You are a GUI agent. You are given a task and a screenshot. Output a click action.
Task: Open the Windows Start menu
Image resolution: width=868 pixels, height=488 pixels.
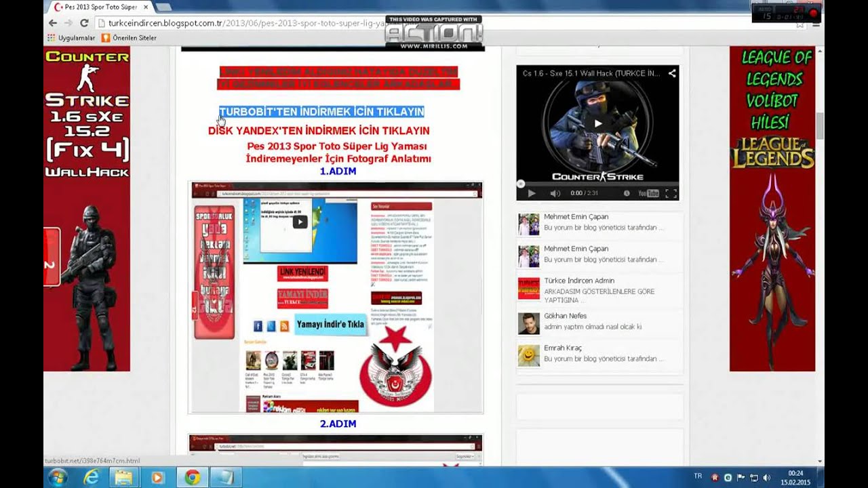click(x=57, y=477)
